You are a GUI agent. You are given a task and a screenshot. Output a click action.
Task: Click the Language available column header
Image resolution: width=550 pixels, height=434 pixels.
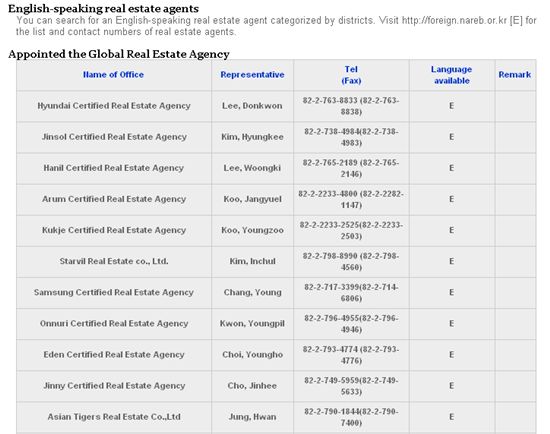(x=451, y=75)
